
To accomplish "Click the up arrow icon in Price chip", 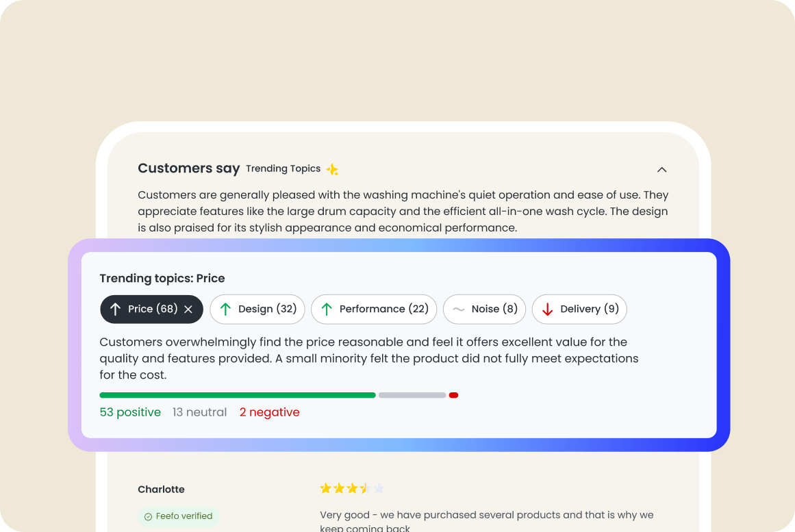I will click(x=115, y=309).
